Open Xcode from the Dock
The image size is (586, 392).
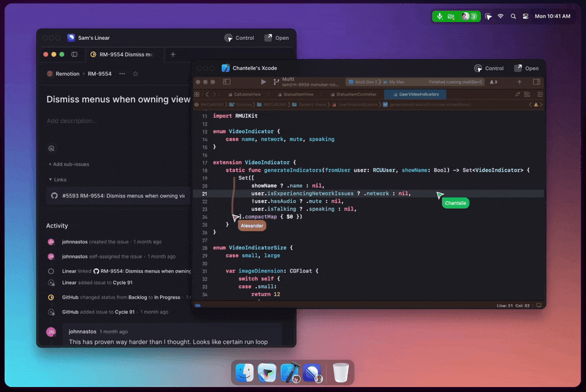click(x=290, y=372)
